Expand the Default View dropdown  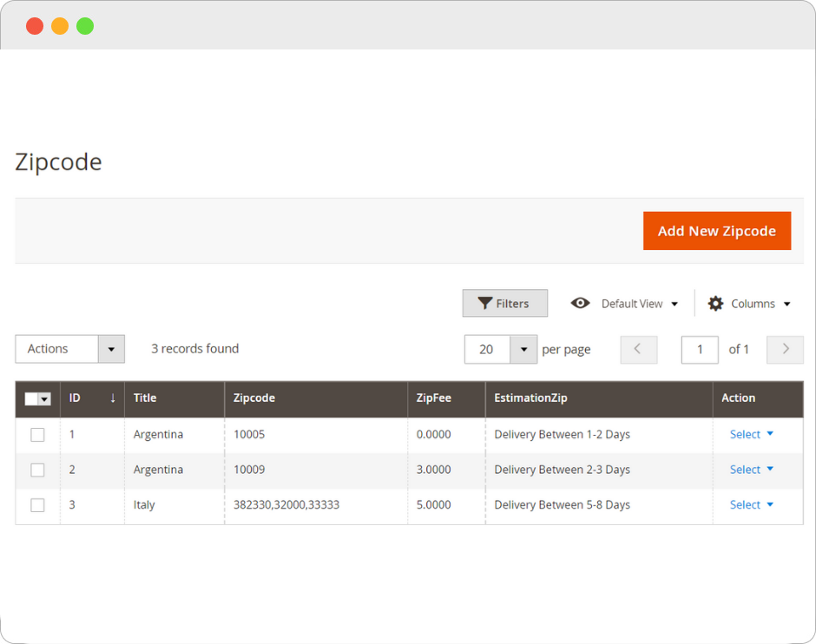(675, 303)
